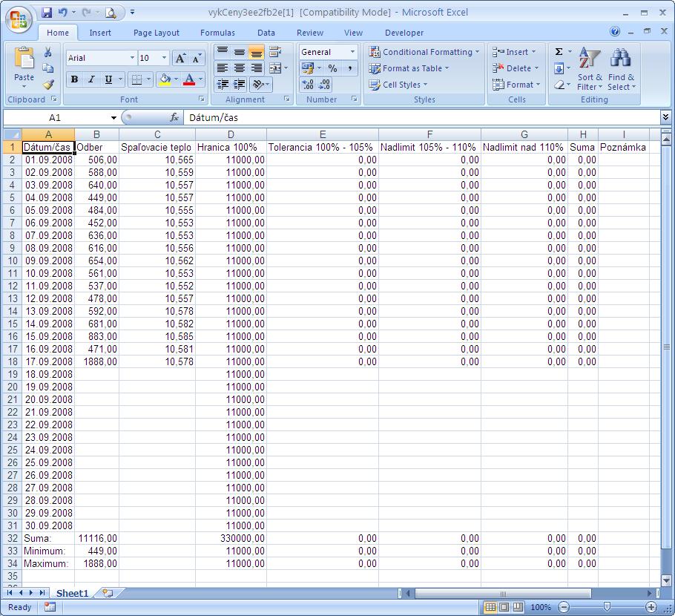Apply red font color to text
Screen dimensions: 675x616
[x=189, y=79]
